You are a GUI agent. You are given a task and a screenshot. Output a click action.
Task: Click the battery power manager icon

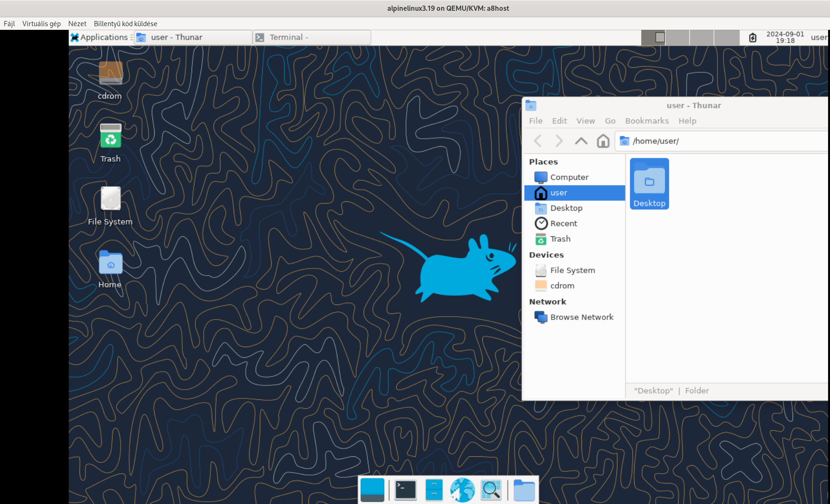(x=752, y=37)
